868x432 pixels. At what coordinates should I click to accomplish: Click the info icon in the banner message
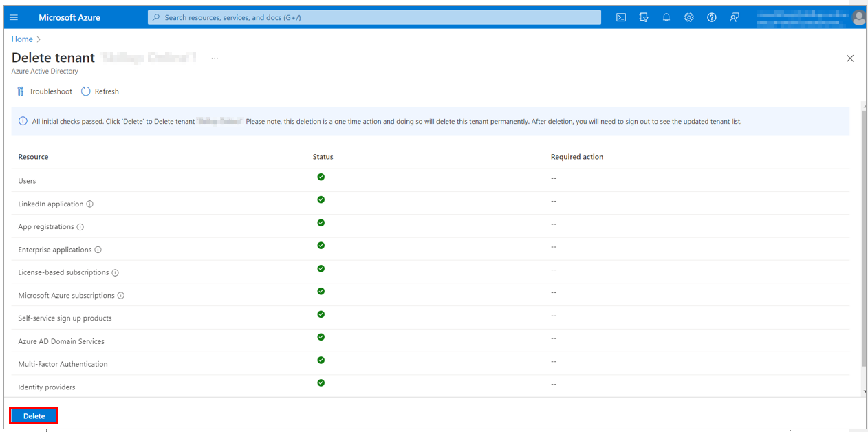tap(23, 122)
